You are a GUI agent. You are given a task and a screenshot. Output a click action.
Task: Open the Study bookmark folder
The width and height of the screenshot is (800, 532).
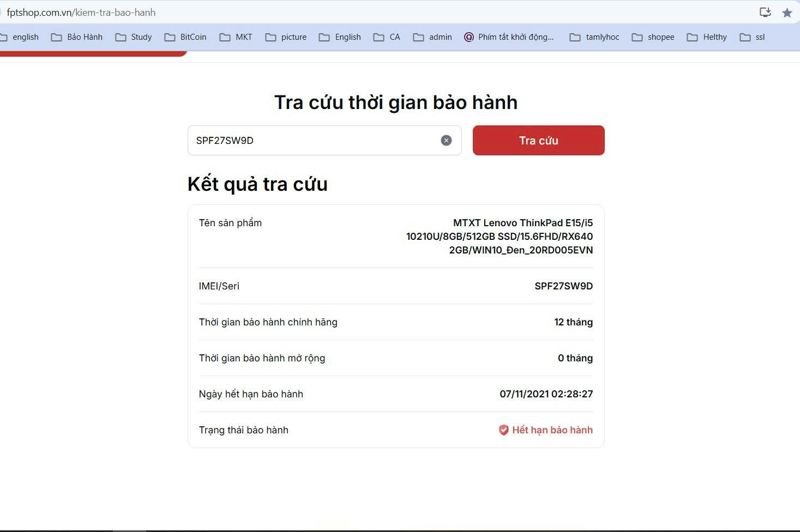tap(134, 37)
